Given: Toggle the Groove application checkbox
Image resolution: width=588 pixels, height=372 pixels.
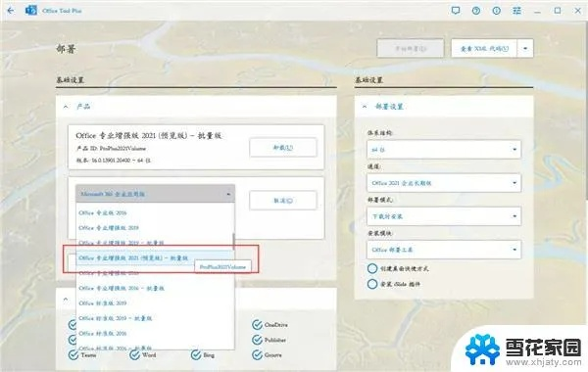Looking at the screenshot, I should pyautogui.click(x=257, y=354).
